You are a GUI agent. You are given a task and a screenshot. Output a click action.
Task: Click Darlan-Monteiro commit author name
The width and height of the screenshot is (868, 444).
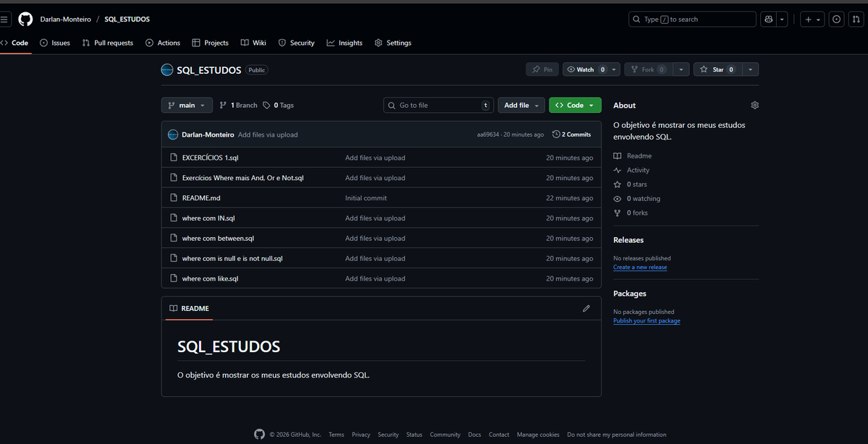pos(208,135)
